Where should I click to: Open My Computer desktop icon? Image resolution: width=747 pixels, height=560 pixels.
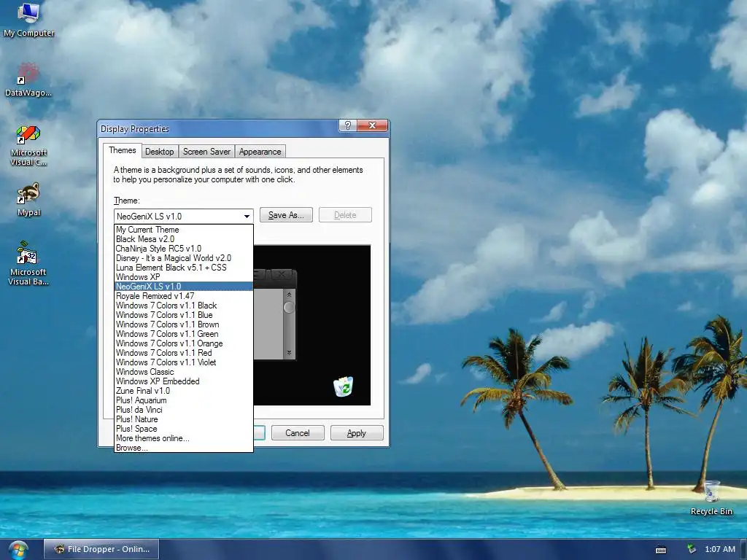click(x=28, y=20)
